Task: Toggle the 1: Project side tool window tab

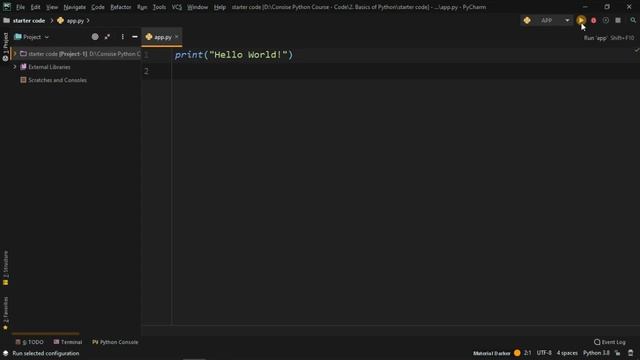Action: [x=5, y=47]
